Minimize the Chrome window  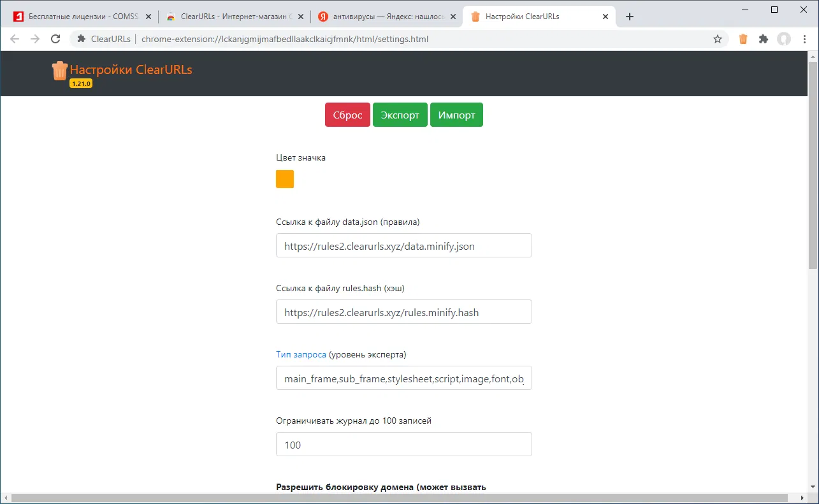[745, 9]
